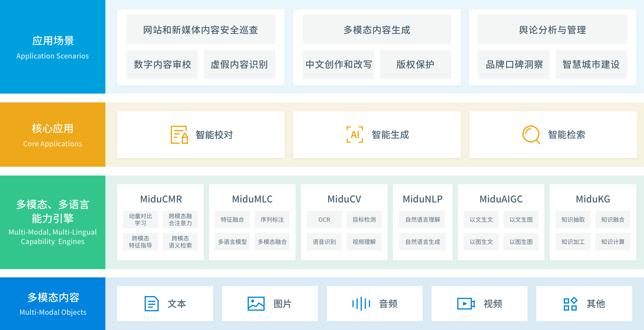Image resolution: width=644 pixels, height=330 pixels.
Task: Select the 智能校对 proofreading document icon
Action: pos(179,135)
